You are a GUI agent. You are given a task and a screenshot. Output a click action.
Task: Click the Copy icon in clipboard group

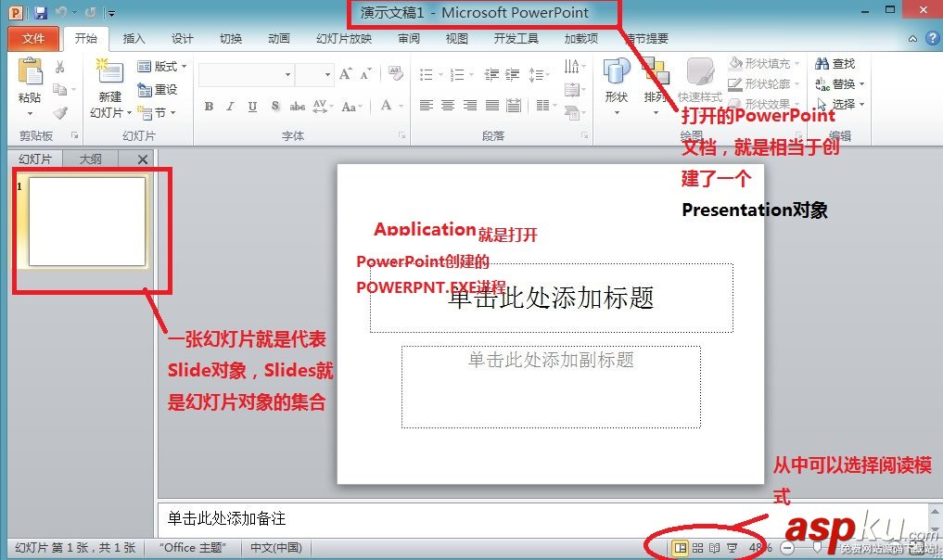[59, 90]
